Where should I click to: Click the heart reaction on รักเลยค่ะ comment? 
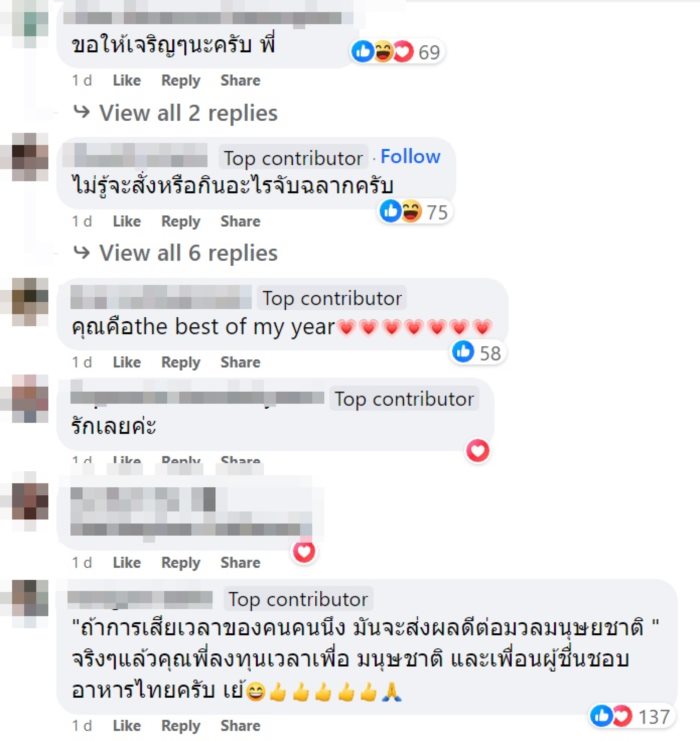(x=477, y=450)
